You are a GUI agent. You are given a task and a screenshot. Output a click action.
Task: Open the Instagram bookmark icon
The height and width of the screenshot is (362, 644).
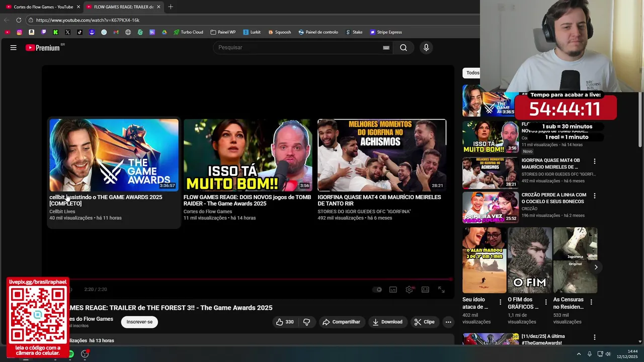(x=19, y=32)
